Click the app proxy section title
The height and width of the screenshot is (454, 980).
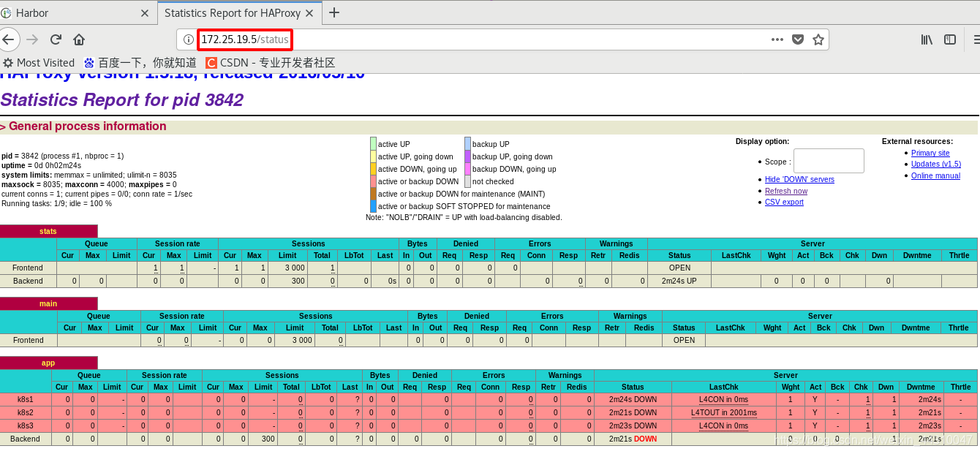(x=48, y=363)
